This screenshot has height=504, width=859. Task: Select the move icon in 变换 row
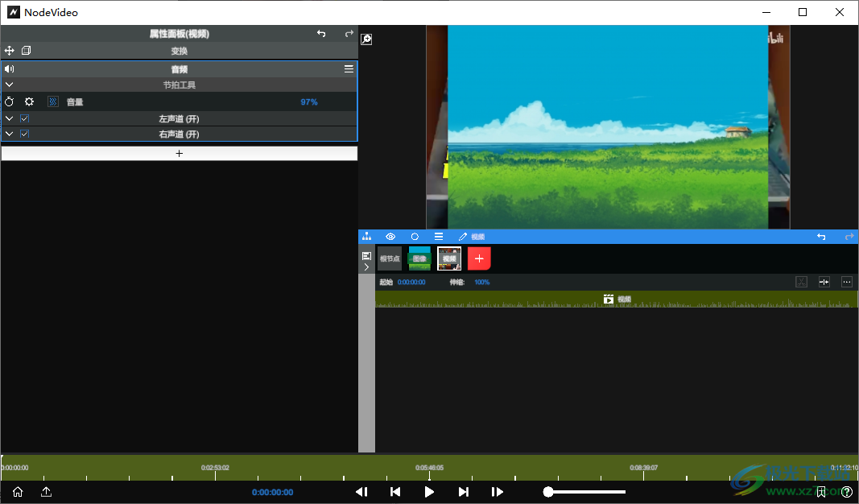(x=10, y=51)
